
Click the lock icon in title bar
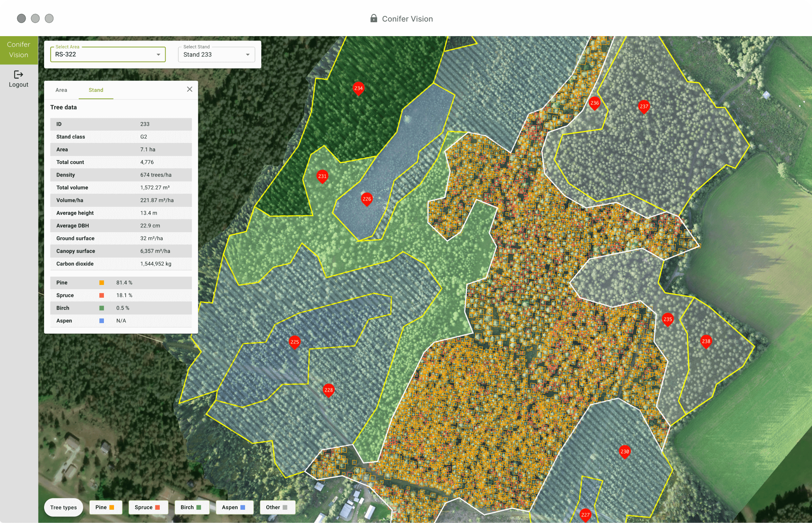pyautogui.click(x=373, y=18)
